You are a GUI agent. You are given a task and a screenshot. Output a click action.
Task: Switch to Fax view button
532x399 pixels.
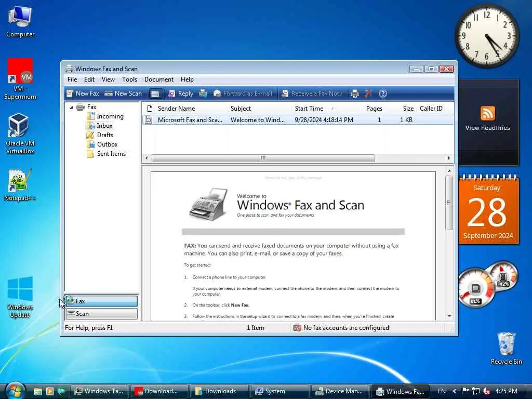[x=101, y=301]
